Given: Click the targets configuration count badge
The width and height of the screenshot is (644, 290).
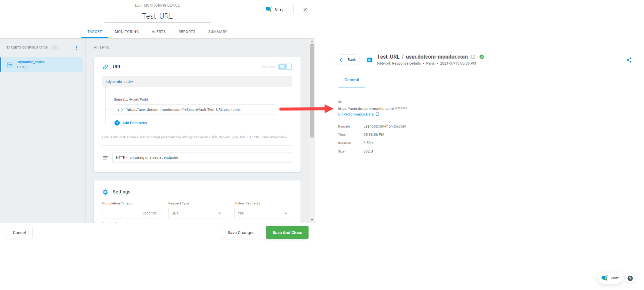Looking at the screenshot, I should (55, 48).
